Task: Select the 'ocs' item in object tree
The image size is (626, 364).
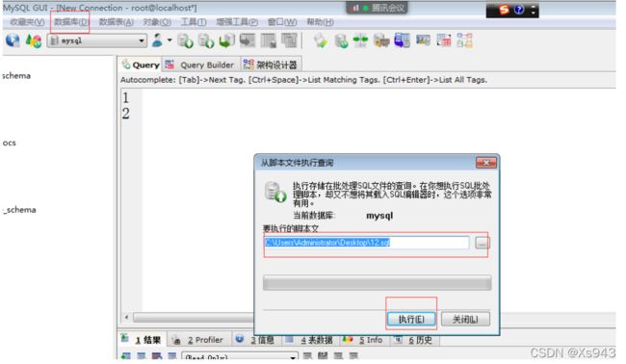Action: point(10,143)
